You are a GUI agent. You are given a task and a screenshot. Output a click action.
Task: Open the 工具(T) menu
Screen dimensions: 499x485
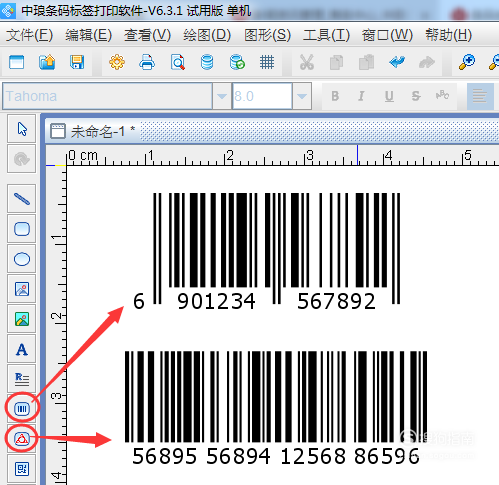pyautogui.click(x=326, y=35)
